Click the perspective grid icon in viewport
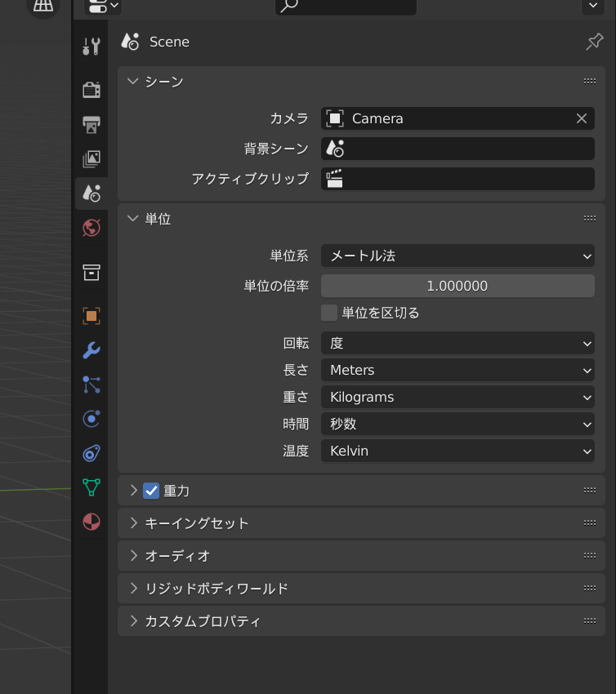This screenshot has height=694, width=616. pos(43,6)
